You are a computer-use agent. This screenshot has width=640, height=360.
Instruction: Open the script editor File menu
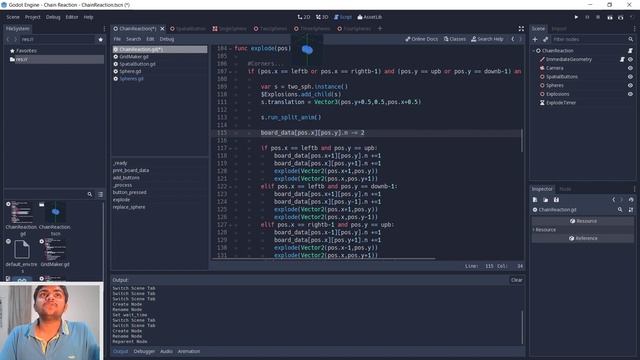tap(117, 39)
